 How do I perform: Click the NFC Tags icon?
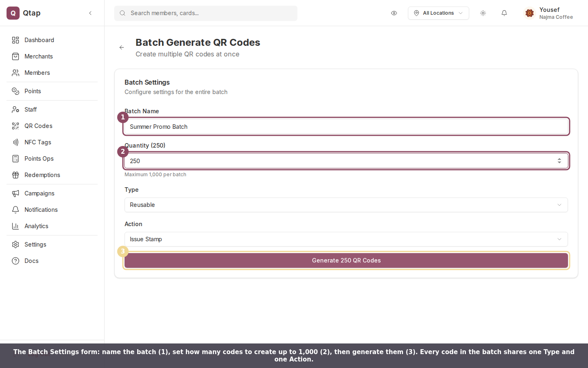[x=16, y=142]
